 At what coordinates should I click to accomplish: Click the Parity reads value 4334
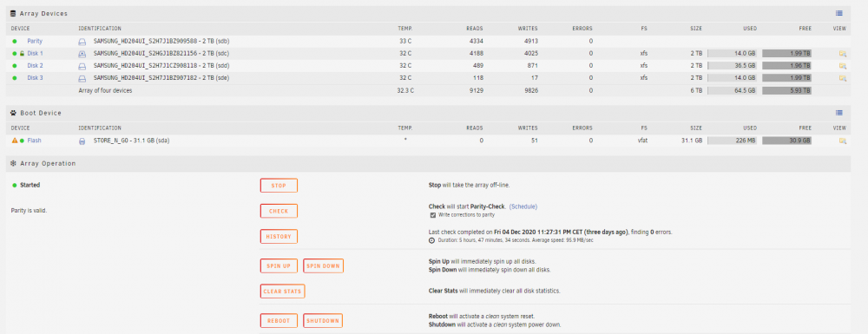(x=476, y=42)
